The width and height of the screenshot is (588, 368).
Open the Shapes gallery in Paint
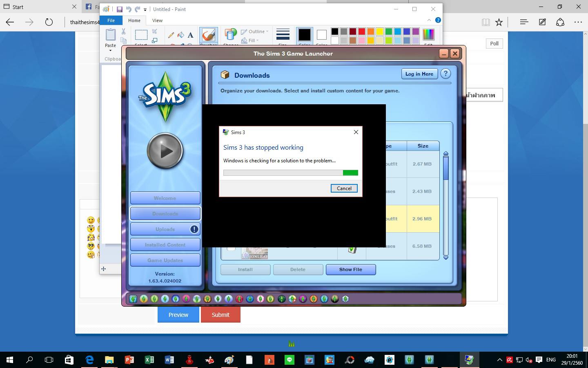point(231,36)
